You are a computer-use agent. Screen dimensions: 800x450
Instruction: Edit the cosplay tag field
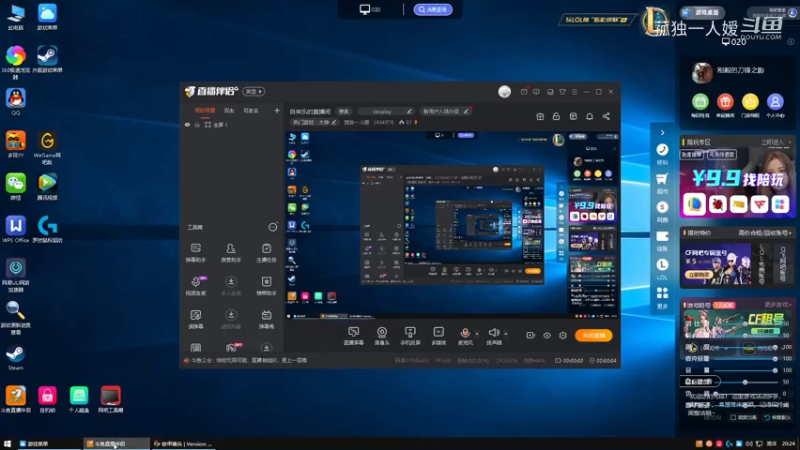coord(386,111)
